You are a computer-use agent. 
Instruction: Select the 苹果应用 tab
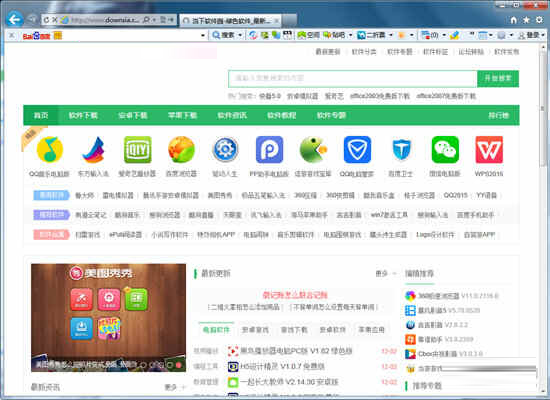click(x=371, y=329)
